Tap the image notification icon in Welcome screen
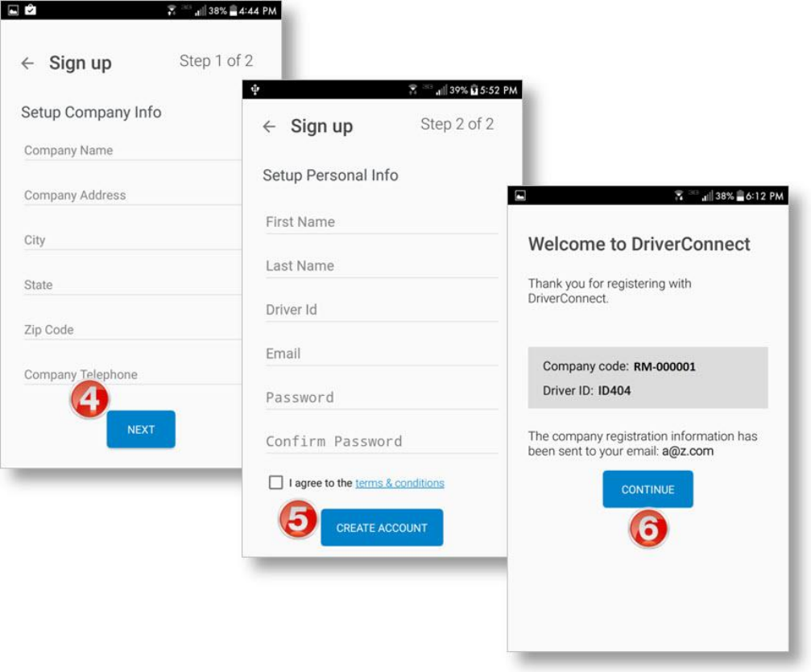 520,196
